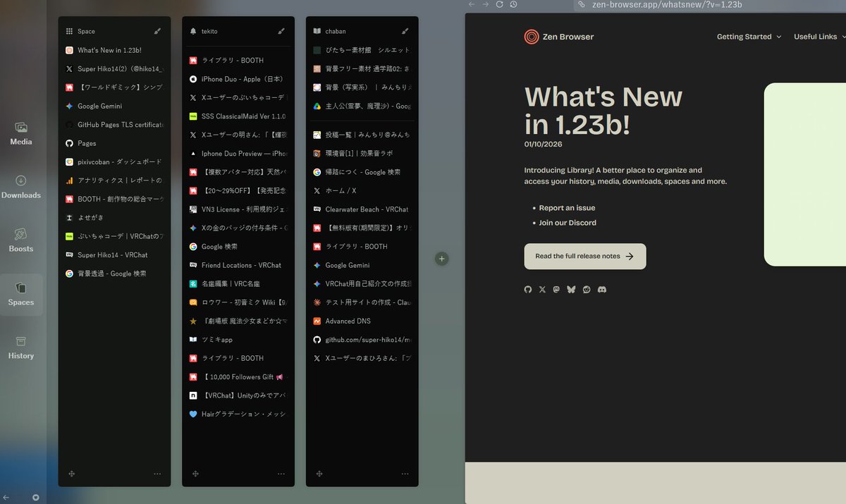Click the edit brush icon on the tekito column

[281, 31]
